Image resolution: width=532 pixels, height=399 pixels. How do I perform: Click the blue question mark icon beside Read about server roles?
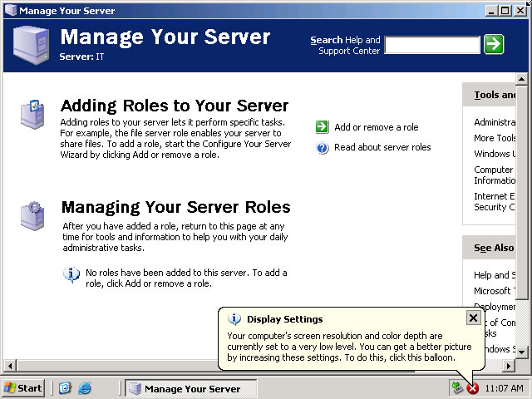(323, 148)
